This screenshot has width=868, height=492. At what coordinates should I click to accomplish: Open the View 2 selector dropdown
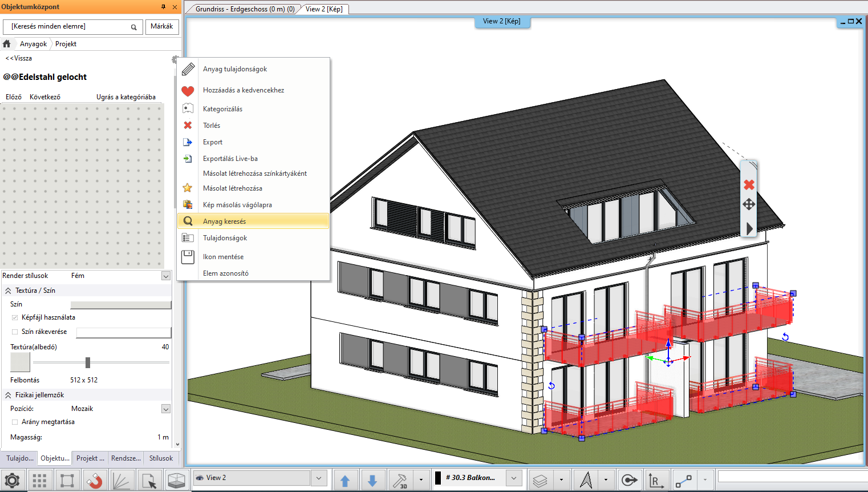click(x=319, y=478)
